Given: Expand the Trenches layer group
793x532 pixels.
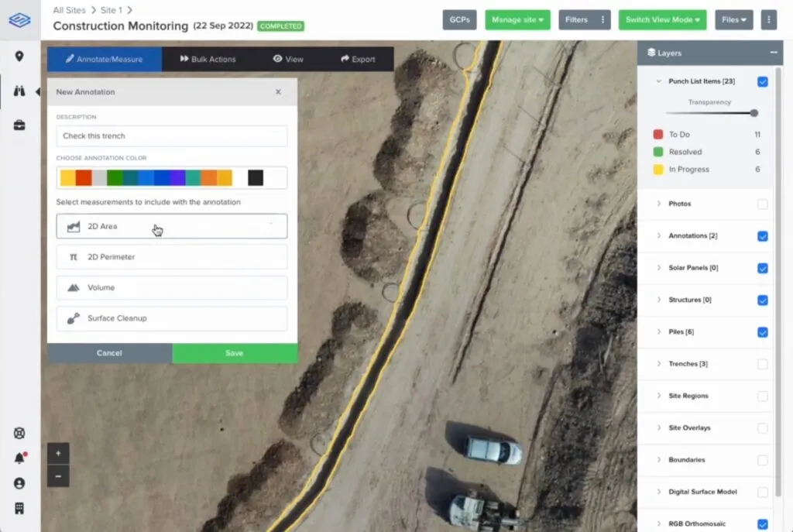Looking at the screenshot, I should click(658, 364).
